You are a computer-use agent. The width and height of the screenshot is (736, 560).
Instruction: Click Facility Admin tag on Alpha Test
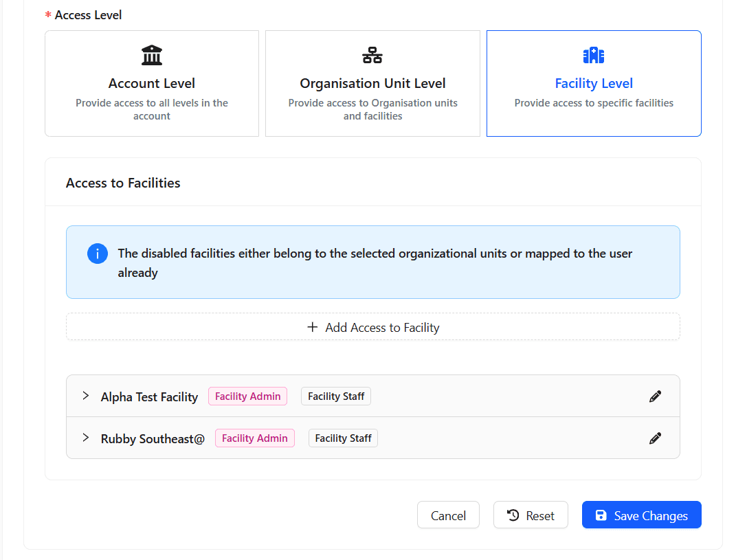[x=247, y=396]
